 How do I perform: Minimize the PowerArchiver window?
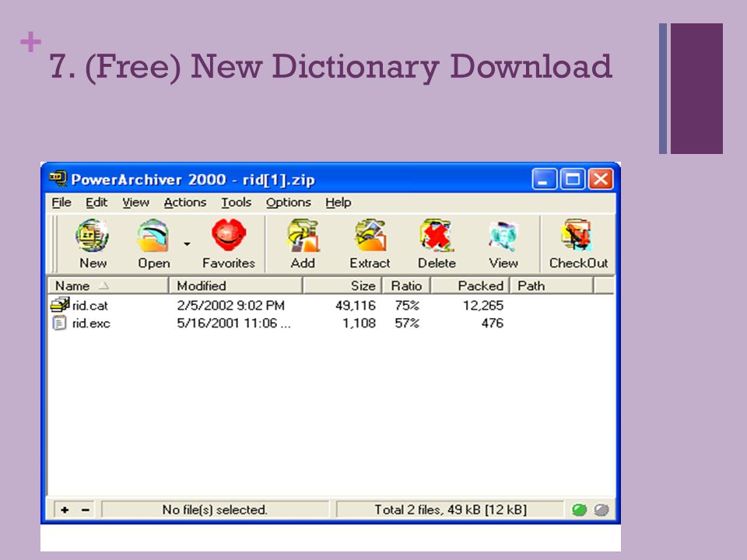point(544,180)
